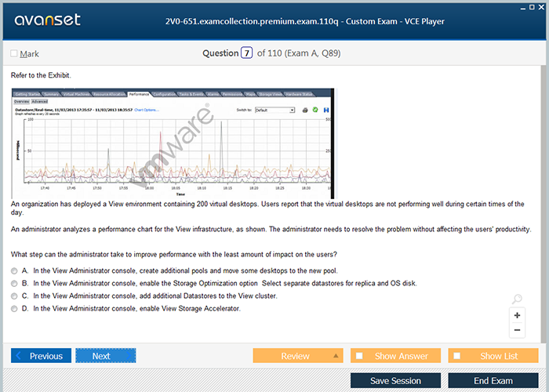Expand the Review dropdown arrow
Image resolution: width=549 pixels, height=392 pixels.
point(336,356)
